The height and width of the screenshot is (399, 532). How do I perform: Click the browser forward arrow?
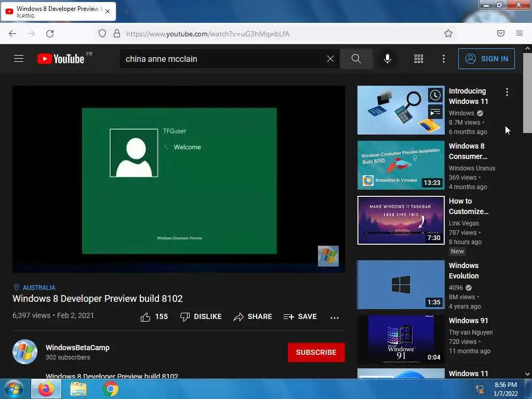point(31,34)
